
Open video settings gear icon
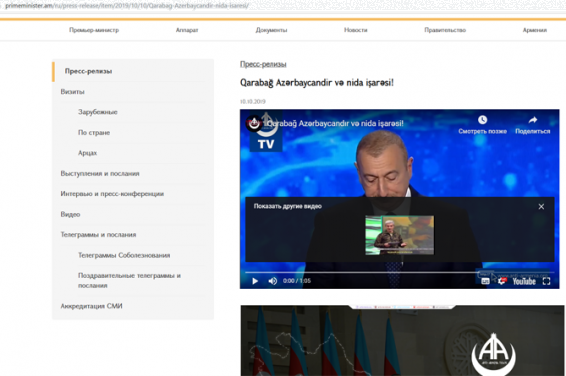(x=501, y=281)
